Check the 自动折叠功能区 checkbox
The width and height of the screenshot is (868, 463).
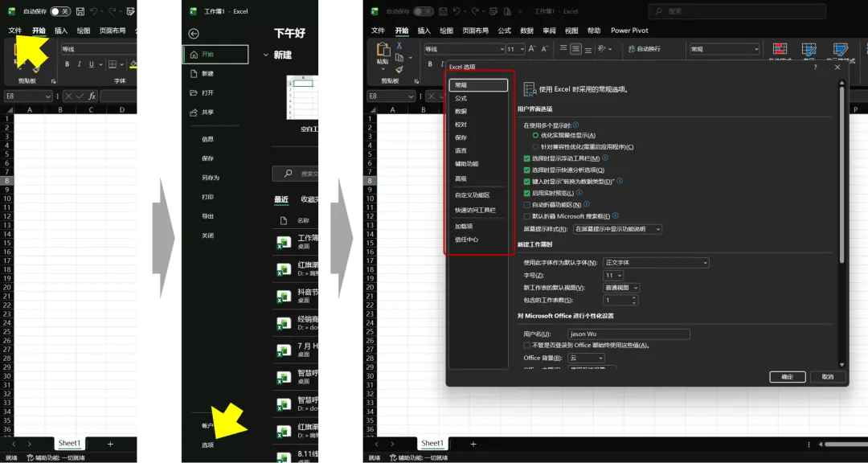527,205
